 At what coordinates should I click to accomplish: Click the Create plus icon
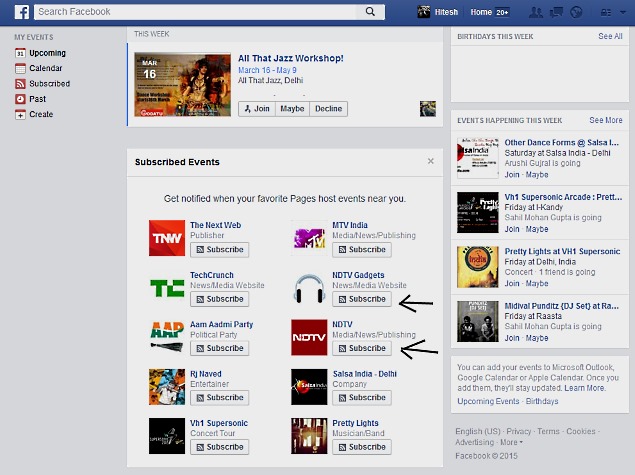20,115
